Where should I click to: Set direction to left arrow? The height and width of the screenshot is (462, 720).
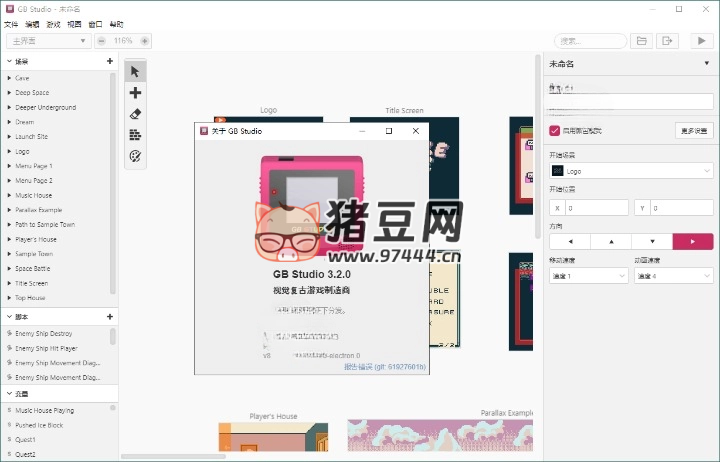[x=570, y=242]
